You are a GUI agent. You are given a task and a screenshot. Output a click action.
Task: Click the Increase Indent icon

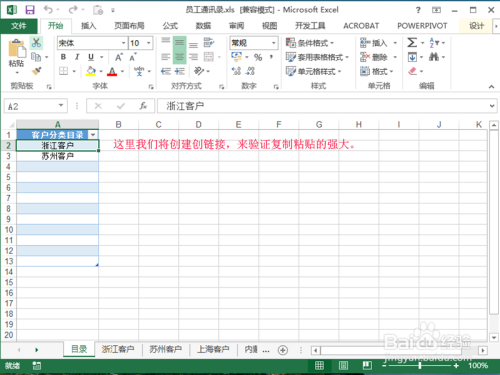tap(180, 71)
